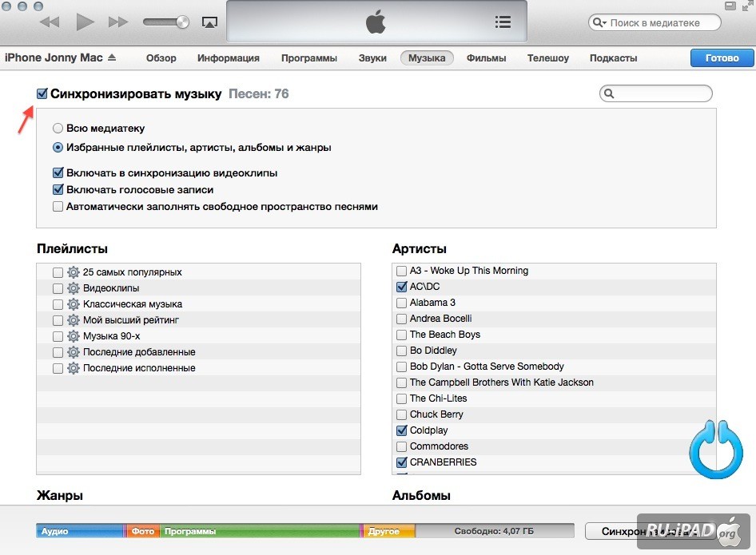
Task: Click gear icon of Последние добавленные
Action: (x=74, y=352)
